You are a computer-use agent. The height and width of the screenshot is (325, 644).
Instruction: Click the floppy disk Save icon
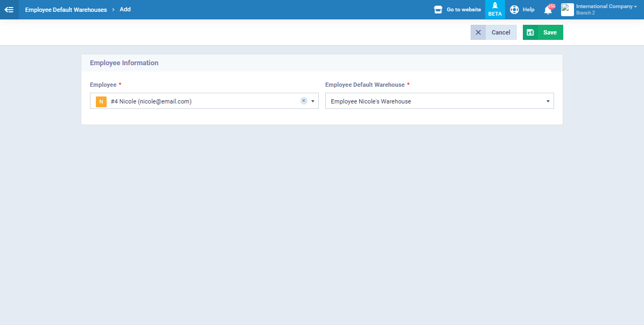530,32
